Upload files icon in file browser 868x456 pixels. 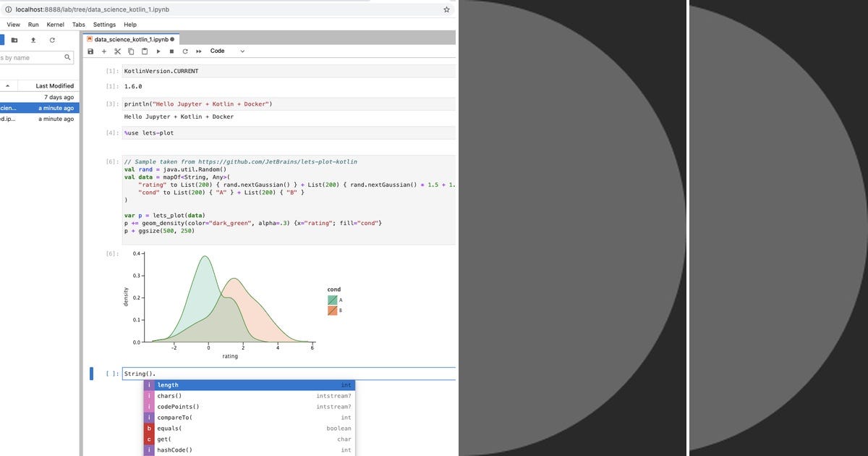tap(33, 40)
